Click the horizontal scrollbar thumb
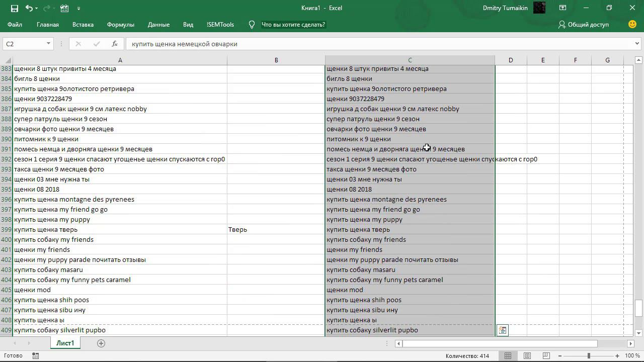 pyautogui.click(x=500, y=343)
